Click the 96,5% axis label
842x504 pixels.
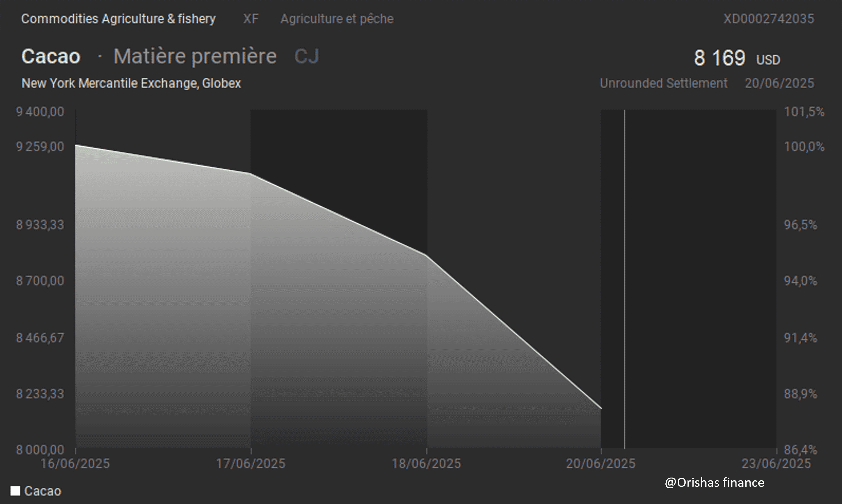coord(800,225)
